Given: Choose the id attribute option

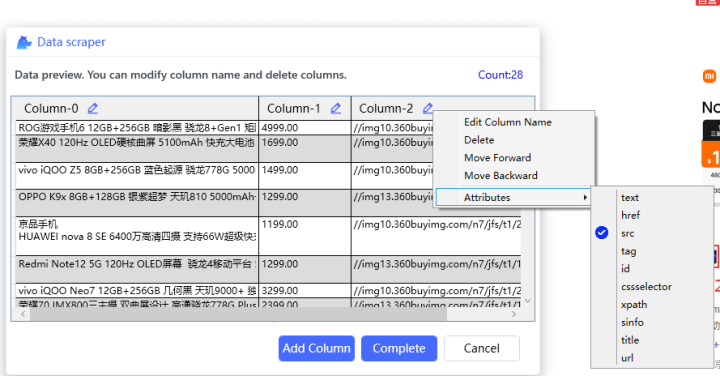Looking at the screenshot, I should click(625, 269).
